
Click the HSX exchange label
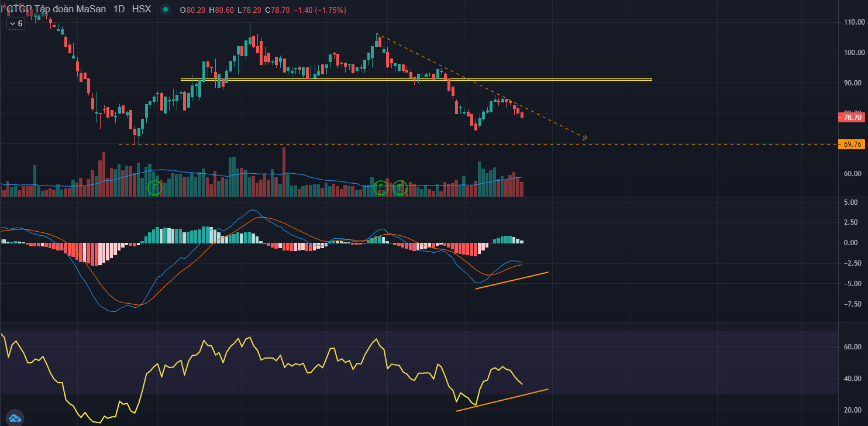142,9
